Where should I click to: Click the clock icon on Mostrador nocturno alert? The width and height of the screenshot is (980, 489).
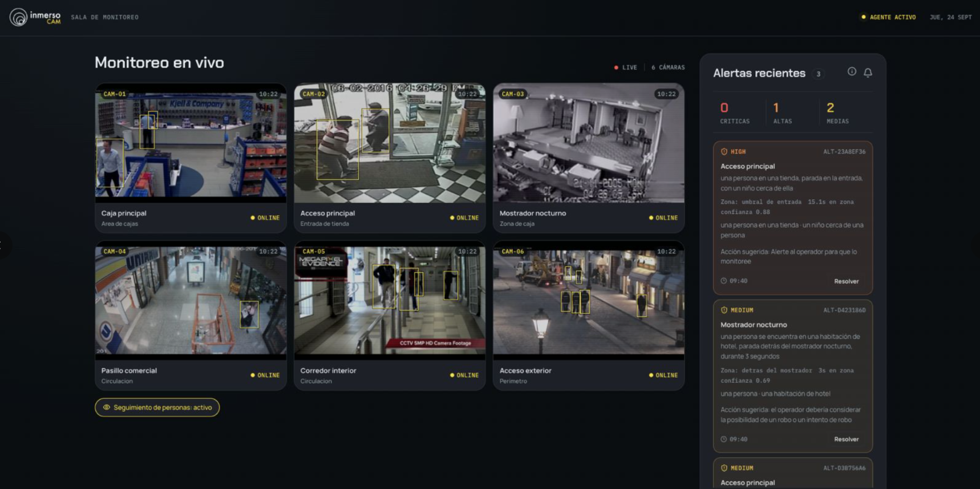coord(723,439)
